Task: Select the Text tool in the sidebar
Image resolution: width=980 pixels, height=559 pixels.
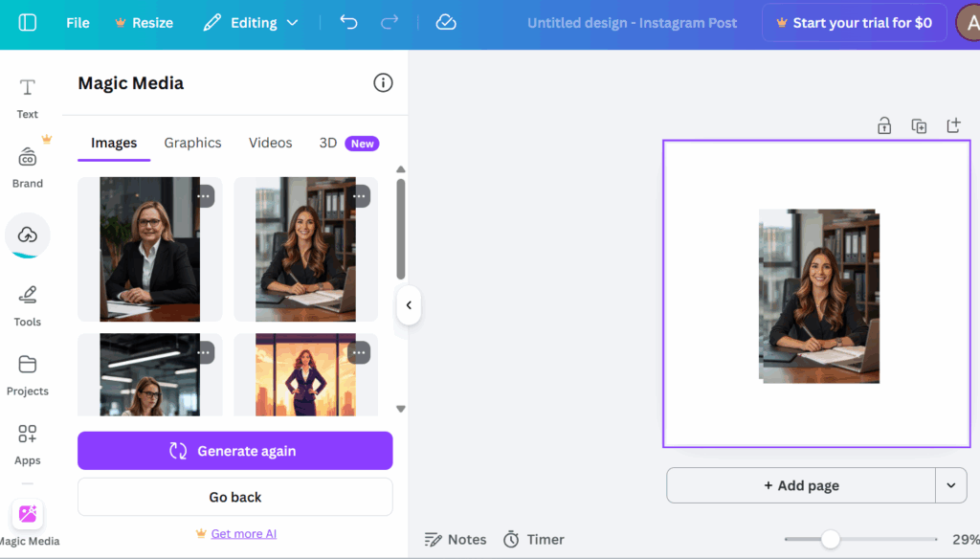Action: (27, 96)
